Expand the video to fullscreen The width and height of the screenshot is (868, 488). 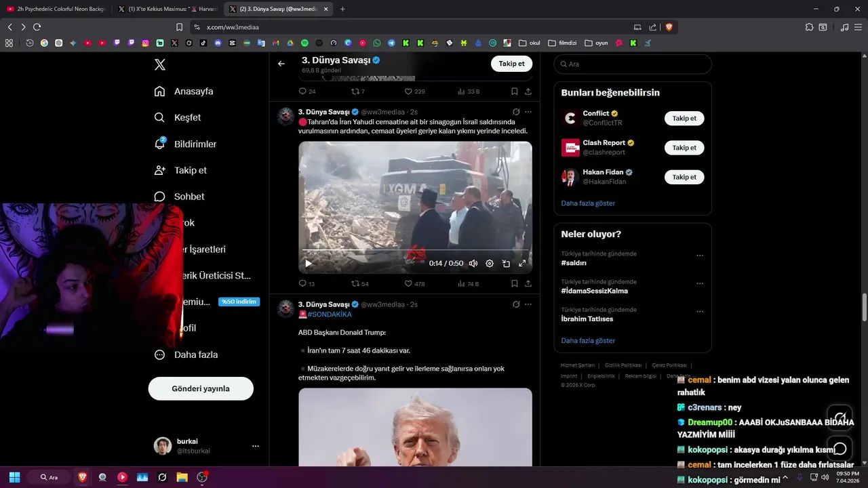(522, 264)
